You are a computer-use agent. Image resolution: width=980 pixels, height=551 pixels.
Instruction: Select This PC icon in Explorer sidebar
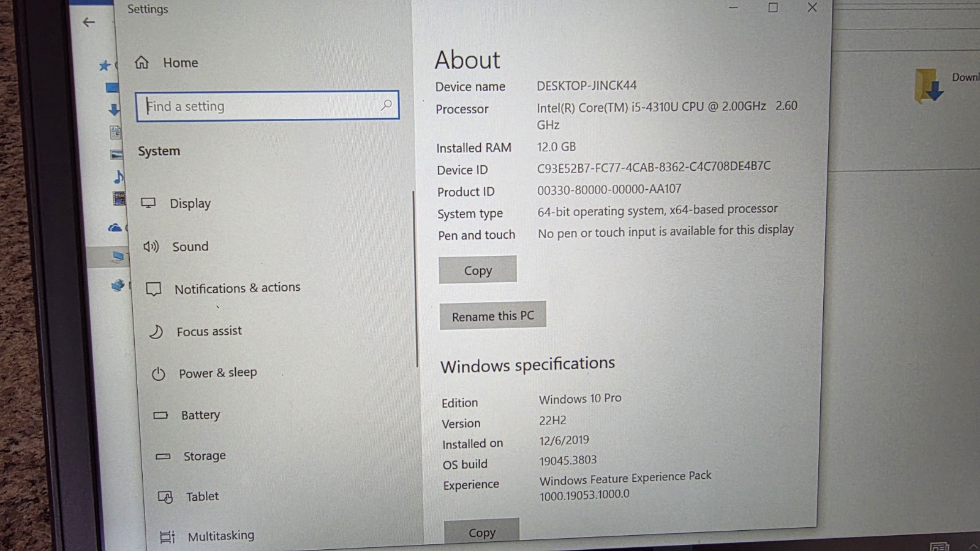click(118, 257)
